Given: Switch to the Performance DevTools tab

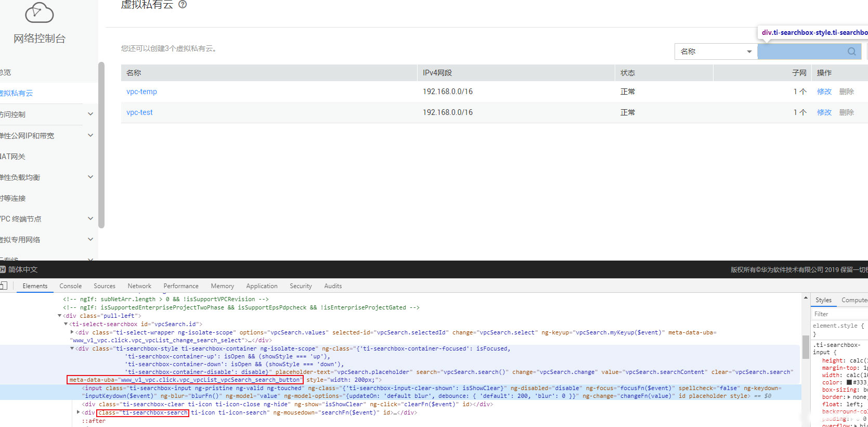Looking at the screenshot, I should click(181, 286).
